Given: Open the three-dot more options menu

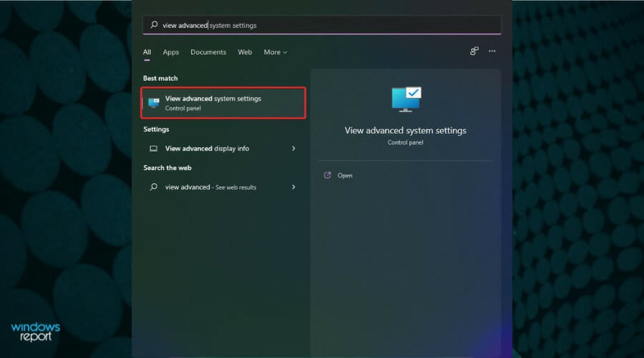Looking at the screenshot, I should 492,52.
